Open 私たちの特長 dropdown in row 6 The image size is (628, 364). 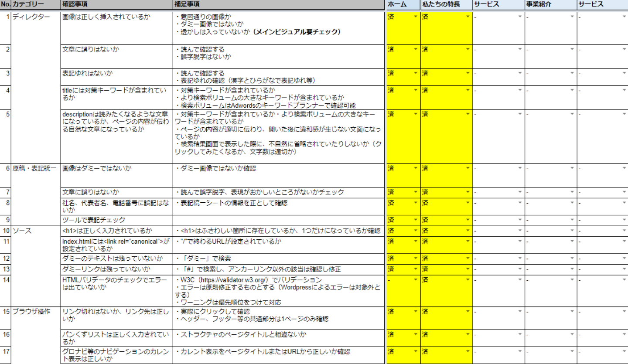tap(468, 168)
